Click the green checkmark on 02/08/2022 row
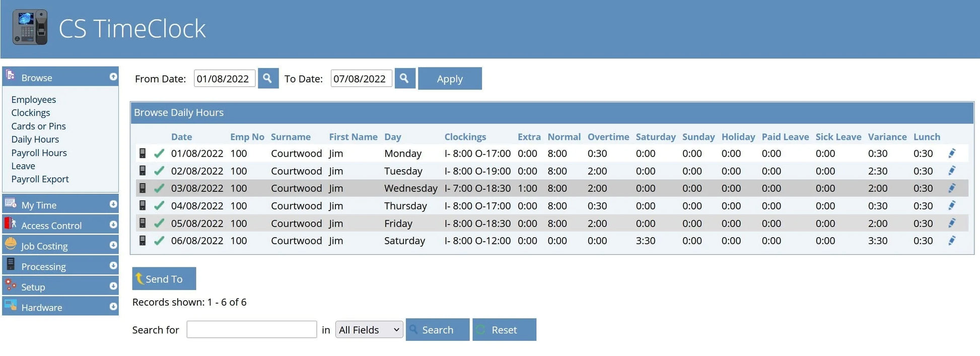The image size is (980, 356). [x=159, y=171]
